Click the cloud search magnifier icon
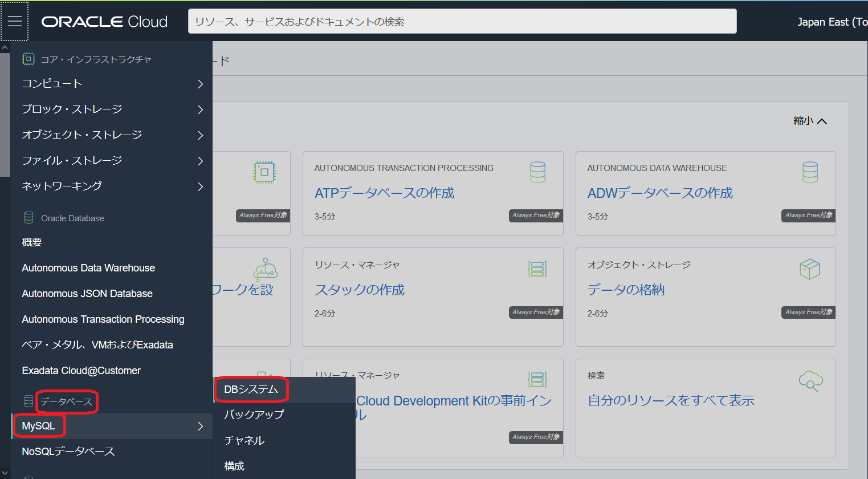Viewport: 868px width, 479px height. [x=810, y=381]
